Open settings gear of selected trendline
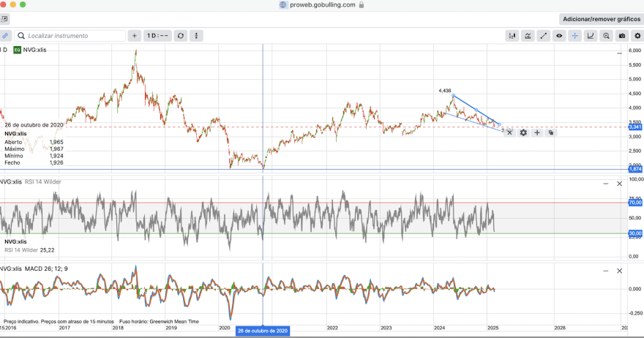Screen dimensions: 644x338 pyautogui.click(x=523, y=132)
